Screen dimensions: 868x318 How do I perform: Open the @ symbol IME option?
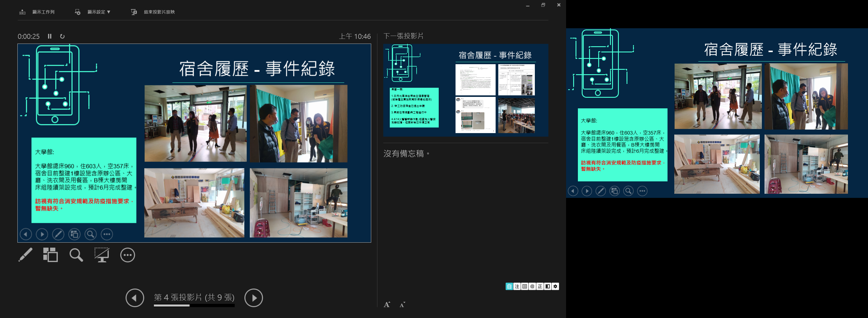tap(532, 286)
